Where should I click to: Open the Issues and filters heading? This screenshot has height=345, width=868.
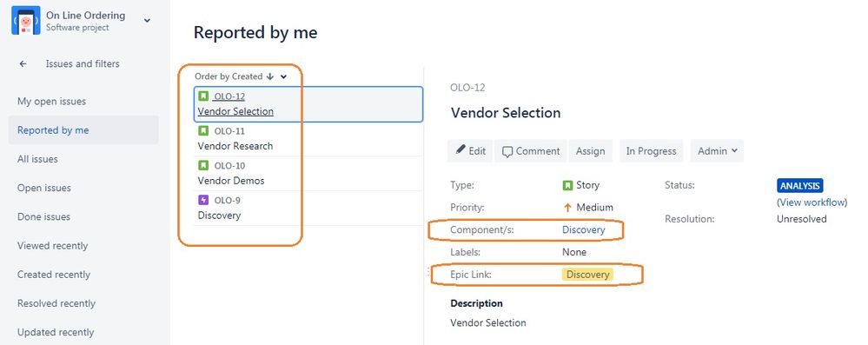click(x=83, y=63)
